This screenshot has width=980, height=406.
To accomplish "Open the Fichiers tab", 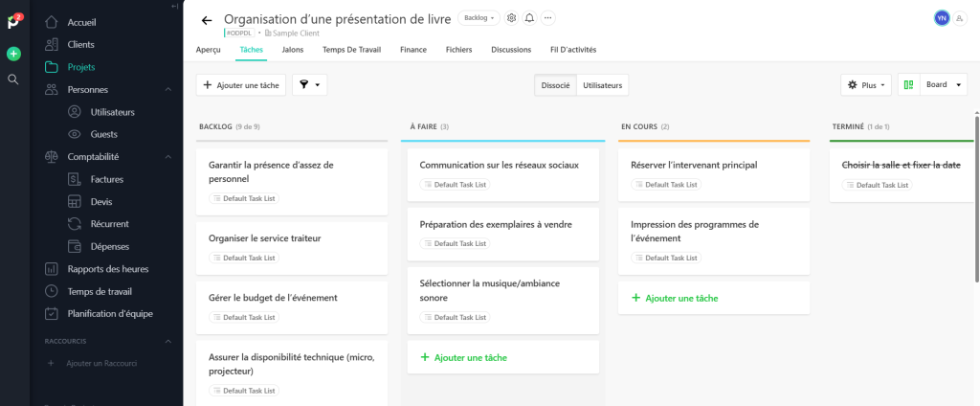I will pos(458,50).
